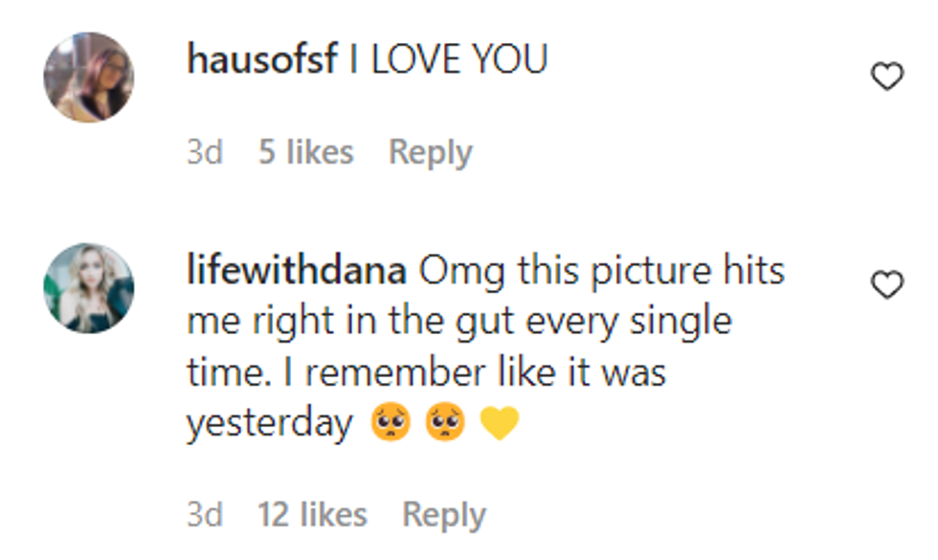Like the hausofsf comment with the heart
The image size is (938, 560).
[x=887, y=77]
